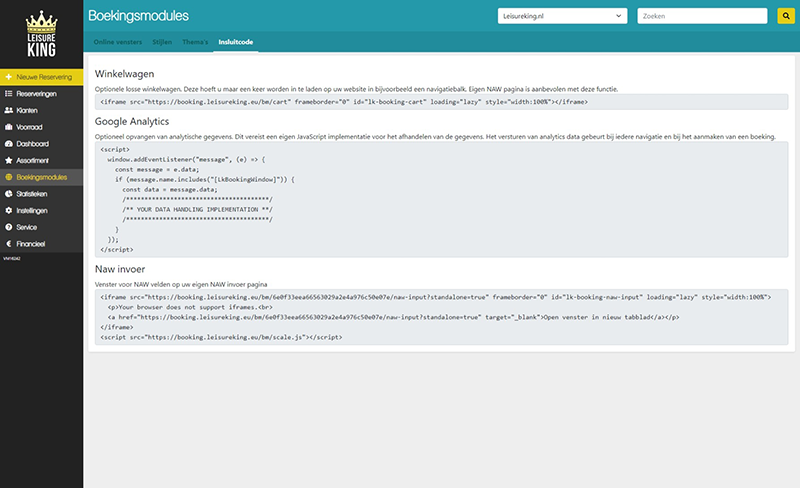This screenshot has height=488, width=800.
Task: Click the globe icon beside Boekingsmodules
Action: point(9,177)
